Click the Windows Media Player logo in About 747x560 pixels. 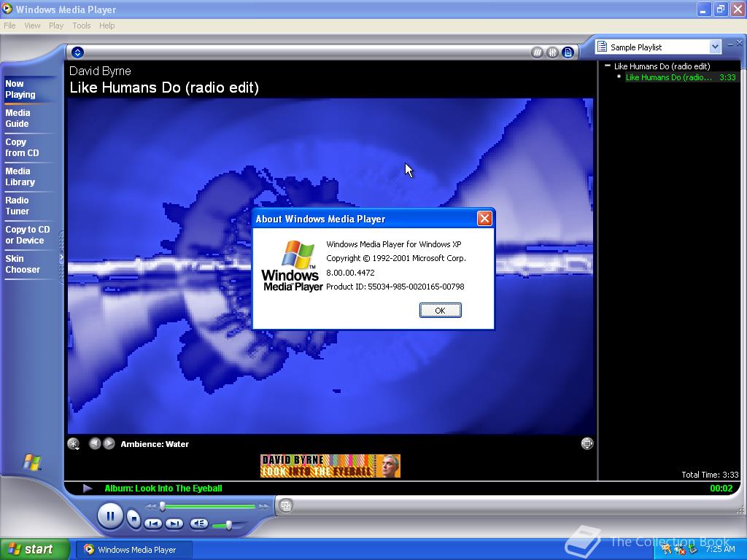(292, 265)
